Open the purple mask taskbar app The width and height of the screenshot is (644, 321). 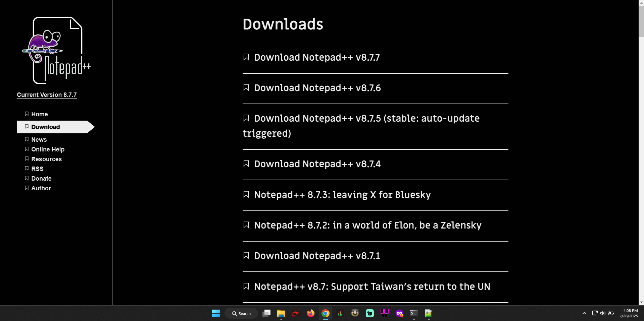(x=399, y=313)
